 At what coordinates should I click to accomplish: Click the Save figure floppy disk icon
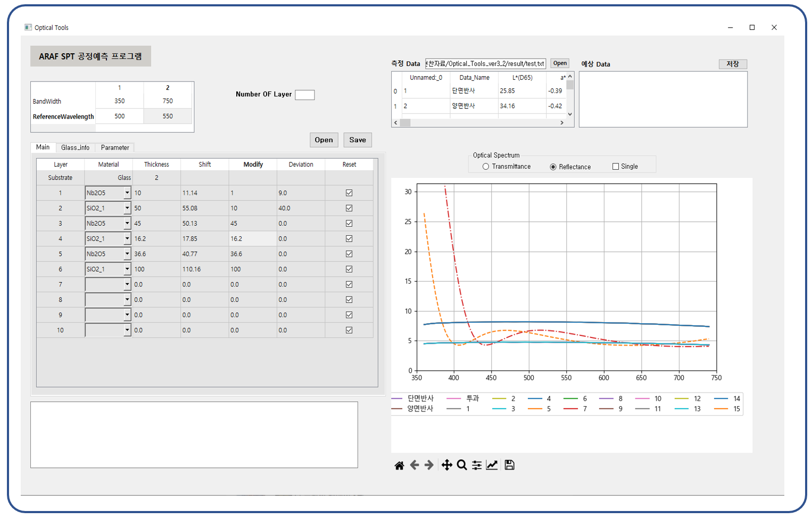[509, 465]
